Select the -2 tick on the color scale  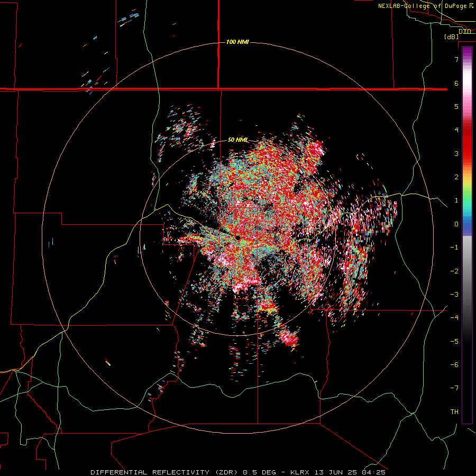point(454,271)
